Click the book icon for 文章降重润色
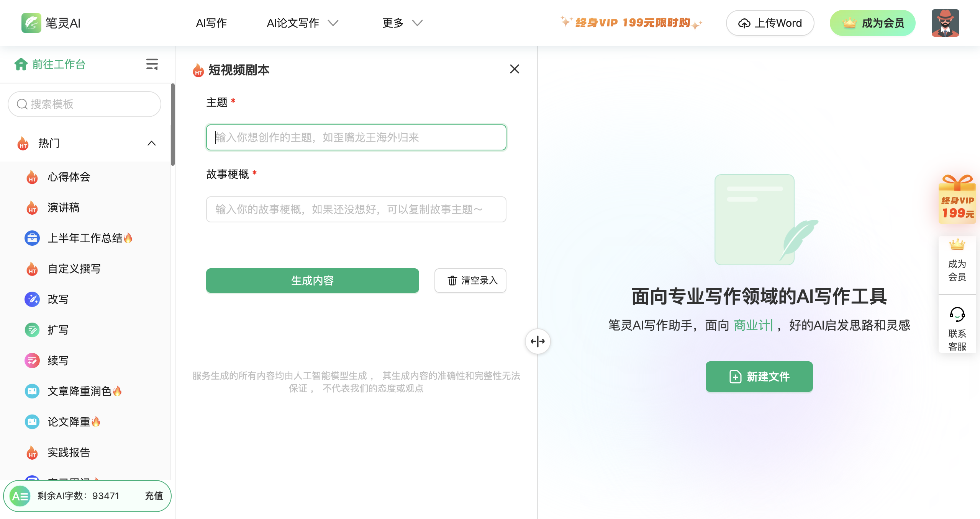The height and width of the screenshot is (519, 980). (32, 391)
